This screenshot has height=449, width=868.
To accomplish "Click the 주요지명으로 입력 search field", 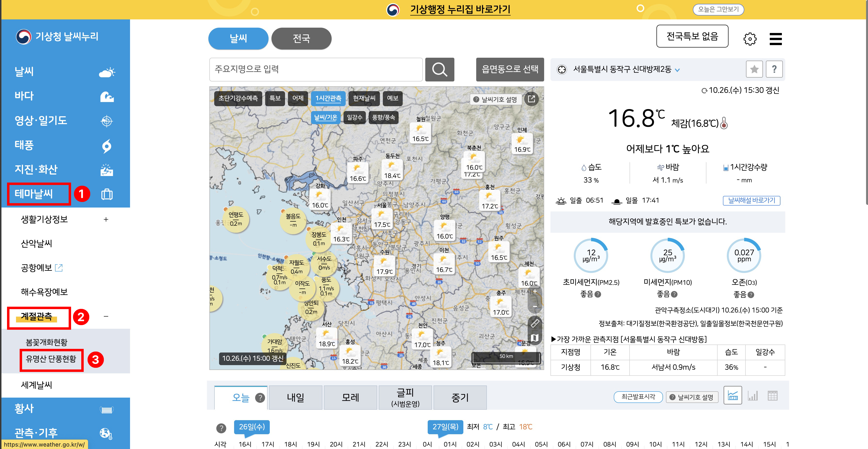I will point(316,69).
